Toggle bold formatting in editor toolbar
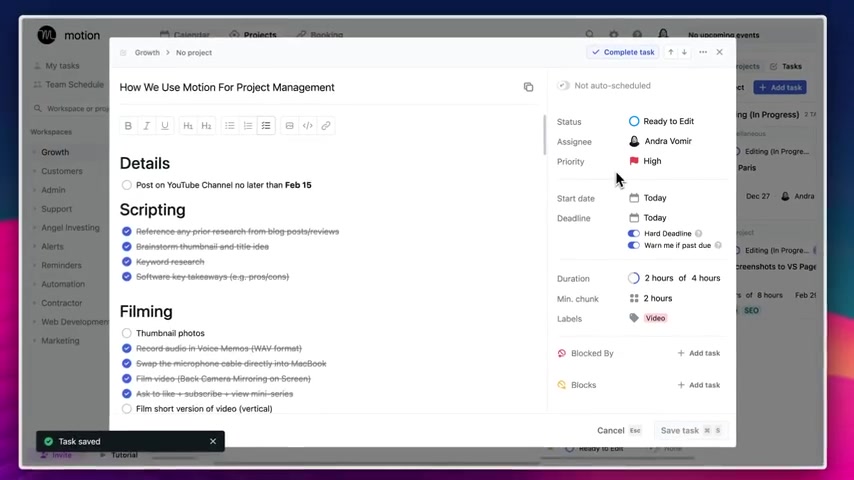 [x=128, y=126]
